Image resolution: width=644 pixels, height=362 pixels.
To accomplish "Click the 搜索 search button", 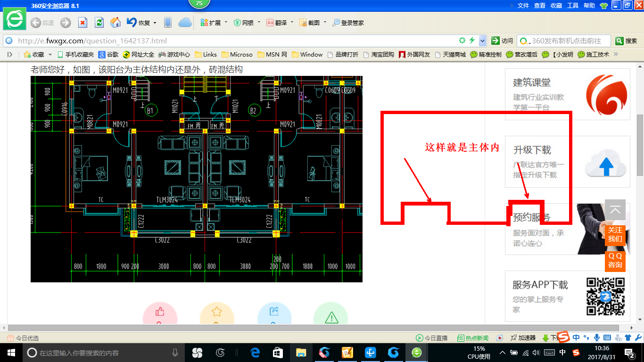I will 627,41.
